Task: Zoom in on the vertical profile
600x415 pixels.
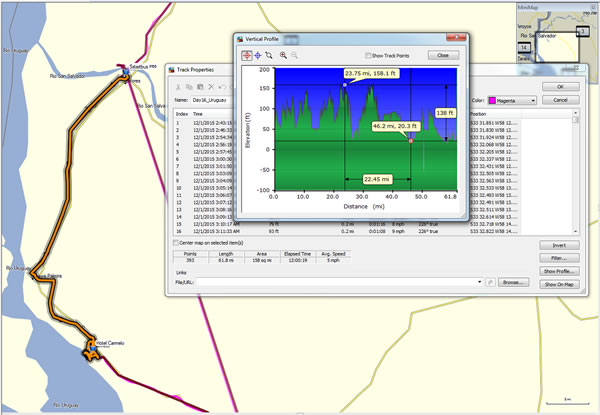Action: coord(283,55)
